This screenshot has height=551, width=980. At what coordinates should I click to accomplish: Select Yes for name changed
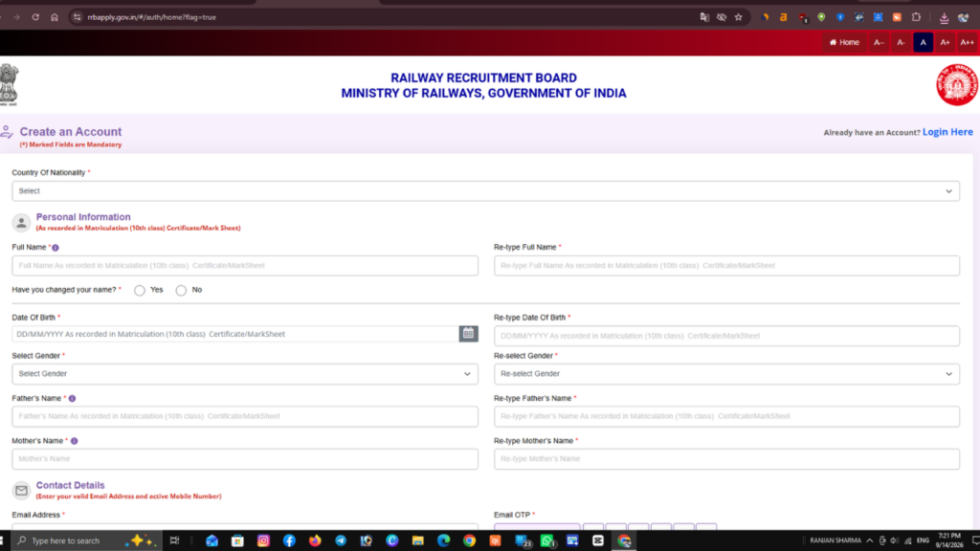click(x=140, y=291)
